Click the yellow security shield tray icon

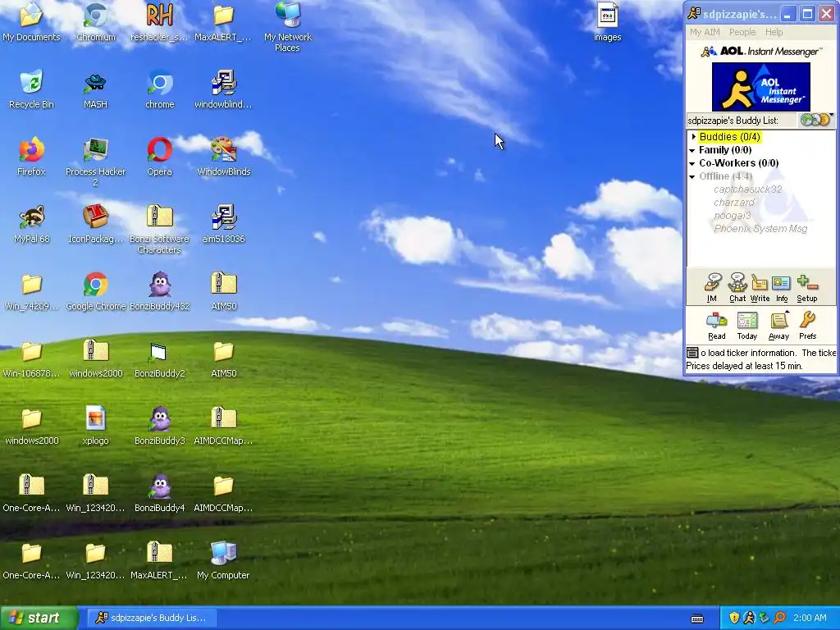coord(734,618)
